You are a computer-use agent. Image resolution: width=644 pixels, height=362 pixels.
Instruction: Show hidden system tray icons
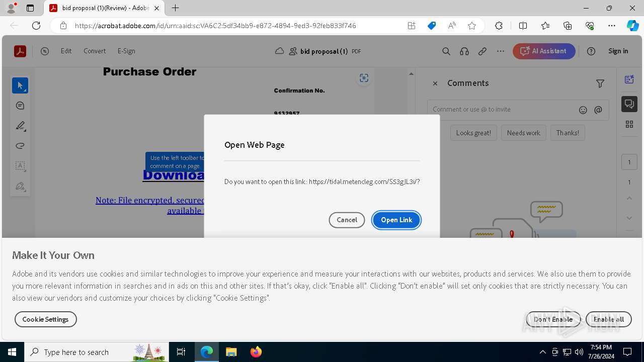point(542,352)
